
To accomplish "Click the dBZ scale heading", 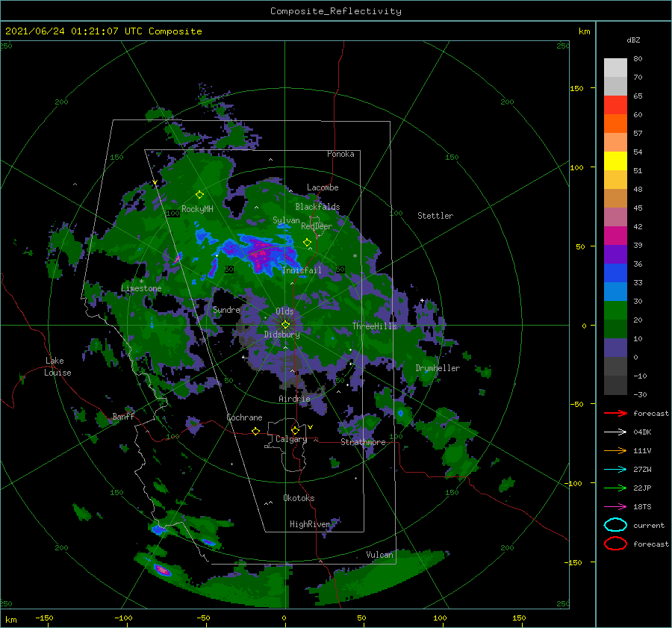I will tap(633, 40).
